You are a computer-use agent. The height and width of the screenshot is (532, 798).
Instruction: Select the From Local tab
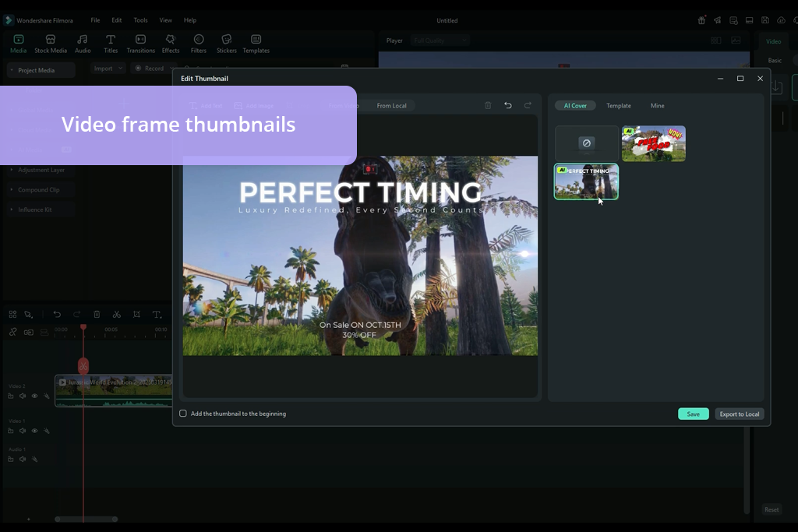point(391,106)
